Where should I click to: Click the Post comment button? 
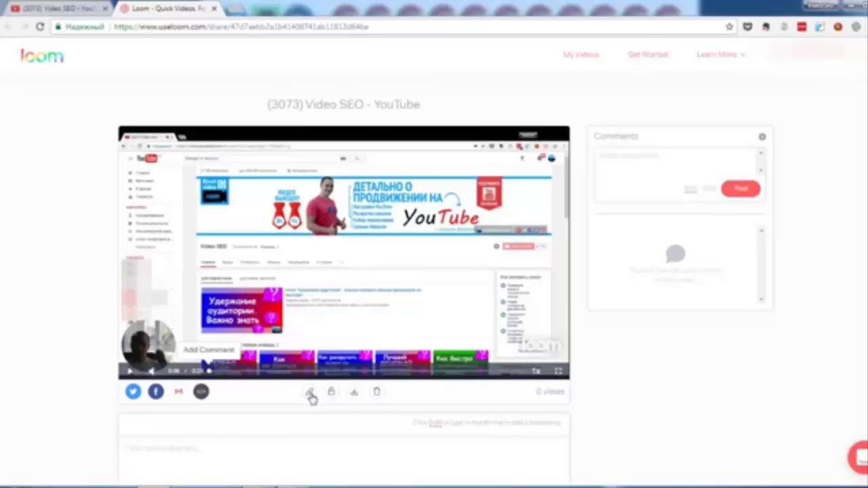741,188
